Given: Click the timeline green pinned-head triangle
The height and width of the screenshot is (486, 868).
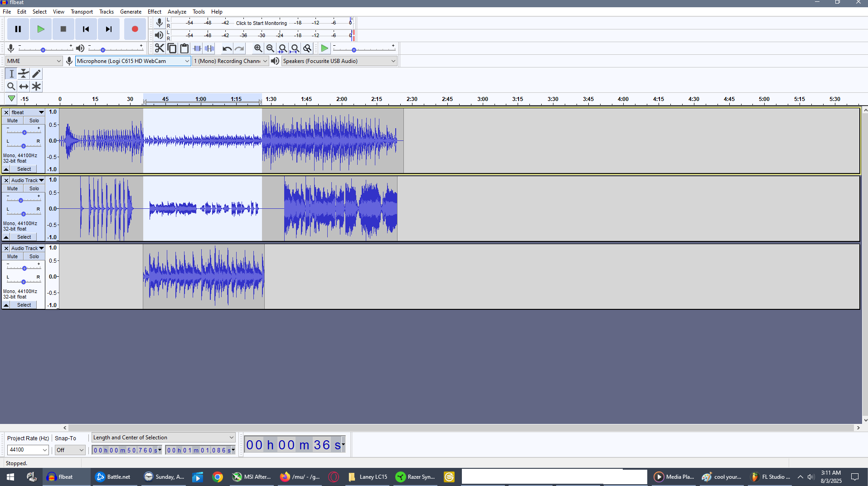Looking at the screenshot, I should coord(11,99).
